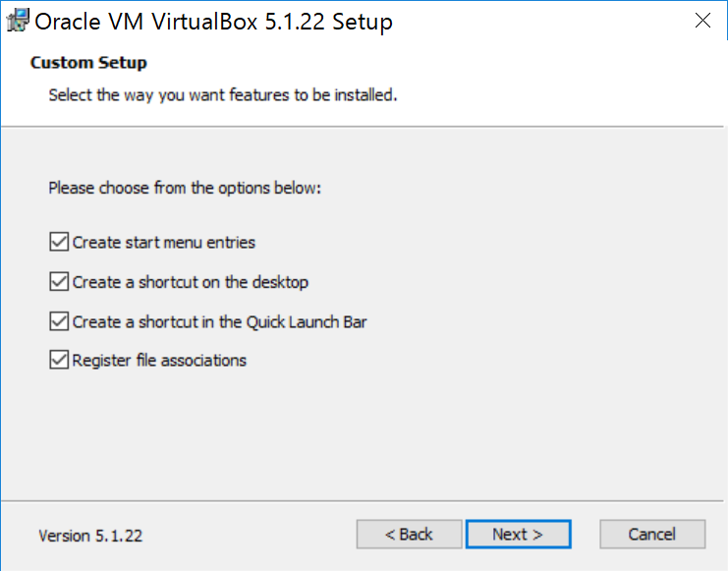Uncheck the Register file associations checkbox
Viewport: 728px width, 571px height.
click(x=59, y=360)
